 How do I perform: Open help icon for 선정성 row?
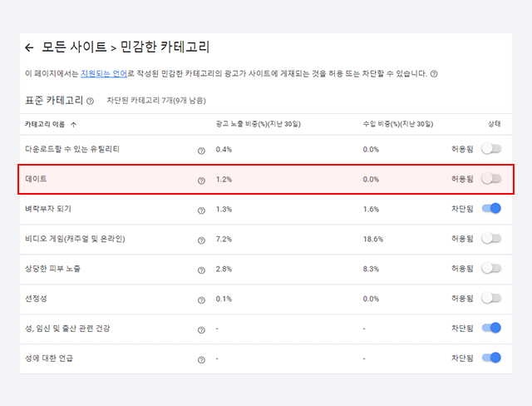tap(201, 300)
